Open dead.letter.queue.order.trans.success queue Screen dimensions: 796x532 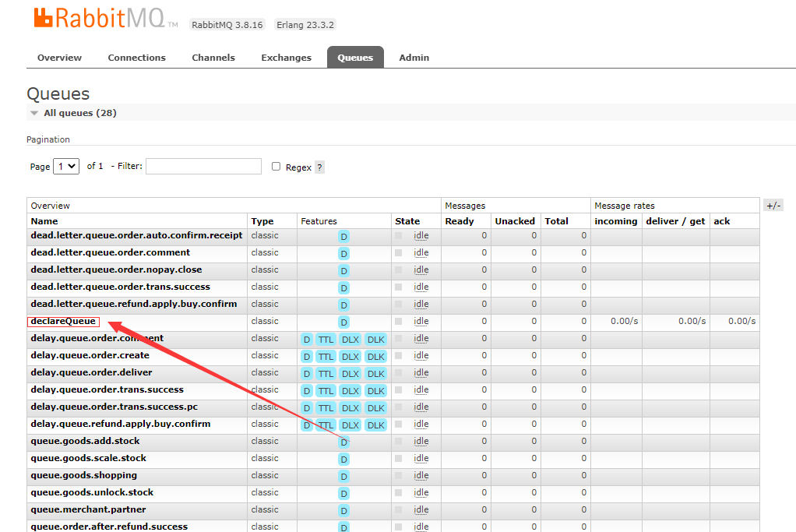(120, 287)
